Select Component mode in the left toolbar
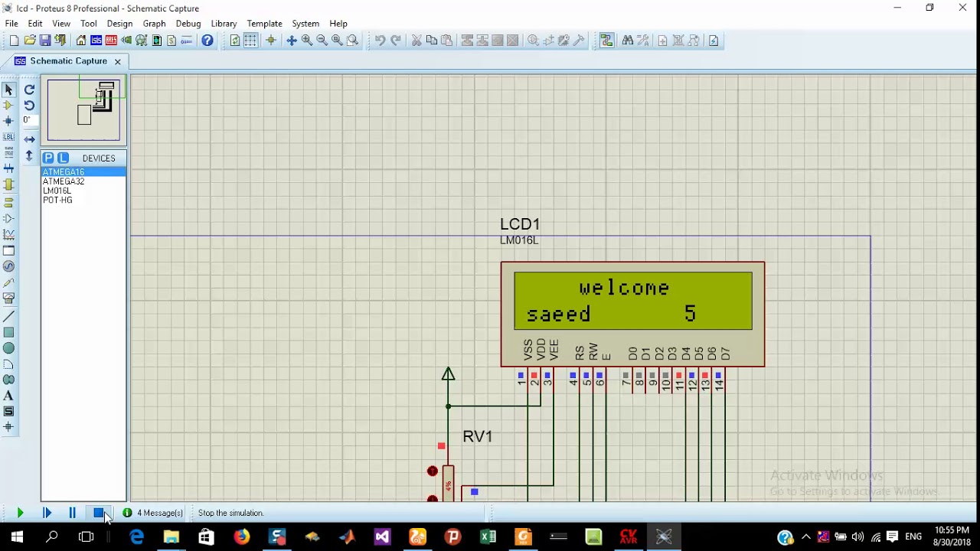 pyautogui.click(x=9, y=105)
